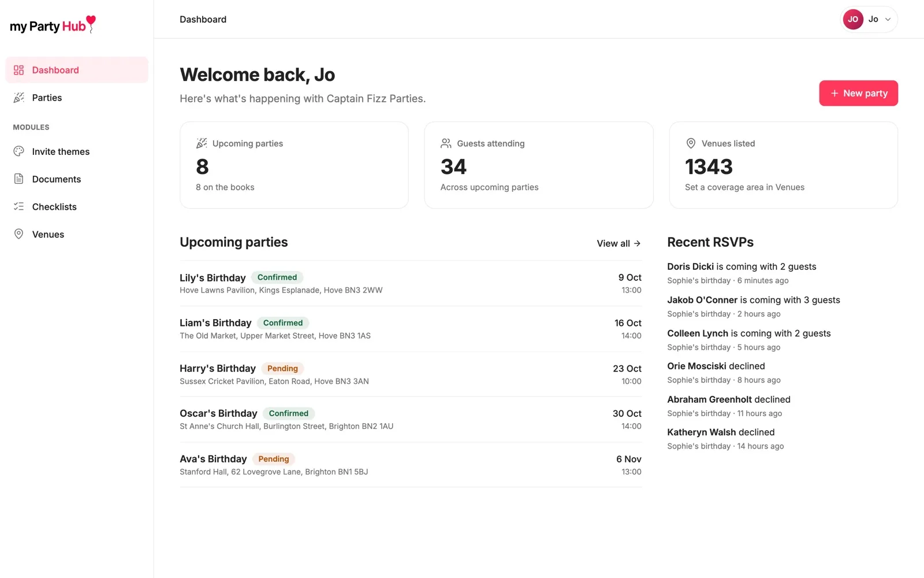
Task: Open Lily's Birthday party
Action: pyautogui.click(x=411, y=283)
